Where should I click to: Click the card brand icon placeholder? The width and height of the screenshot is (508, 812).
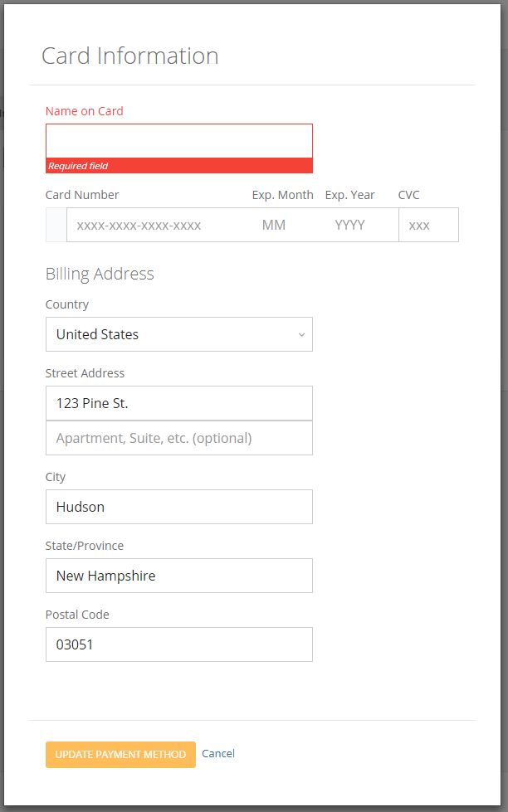click(56, 225)
